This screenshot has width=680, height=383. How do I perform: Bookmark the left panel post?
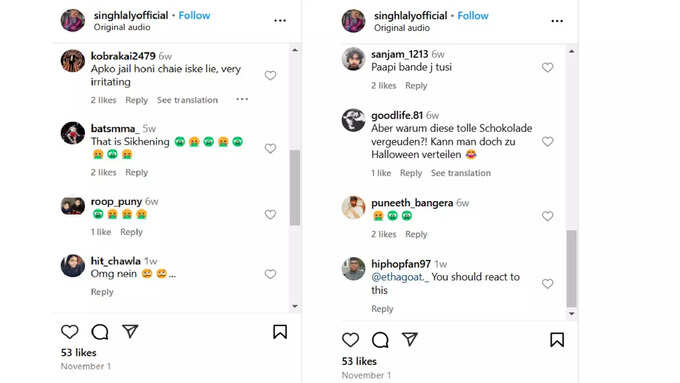coord(280,332)
